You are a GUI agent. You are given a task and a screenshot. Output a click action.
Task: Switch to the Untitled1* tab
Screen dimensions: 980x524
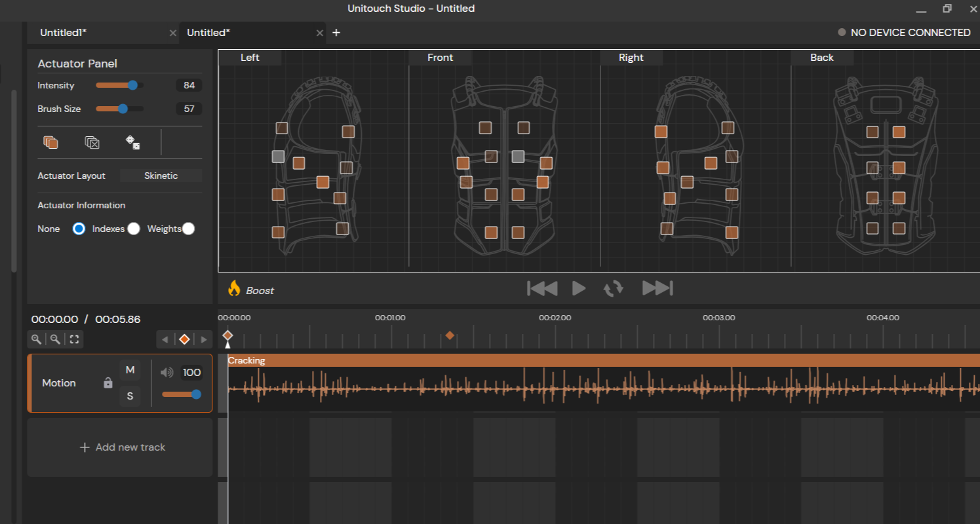[x=103, y=33]
